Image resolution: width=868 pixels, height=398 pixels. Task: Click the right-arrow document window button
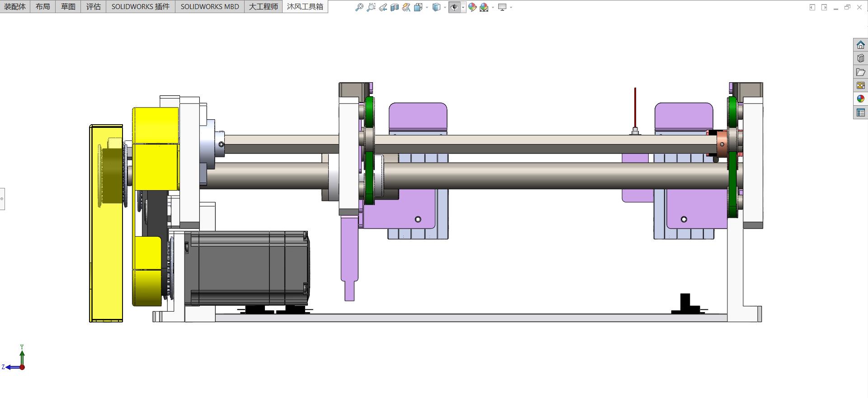tap(824, 7)
